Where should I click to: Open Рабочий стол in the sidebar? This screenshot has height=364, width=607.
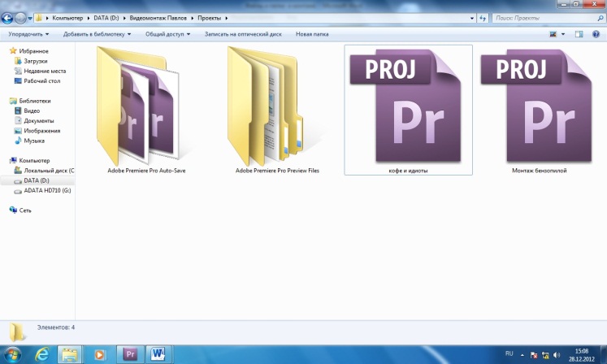[x=41, y=81]
